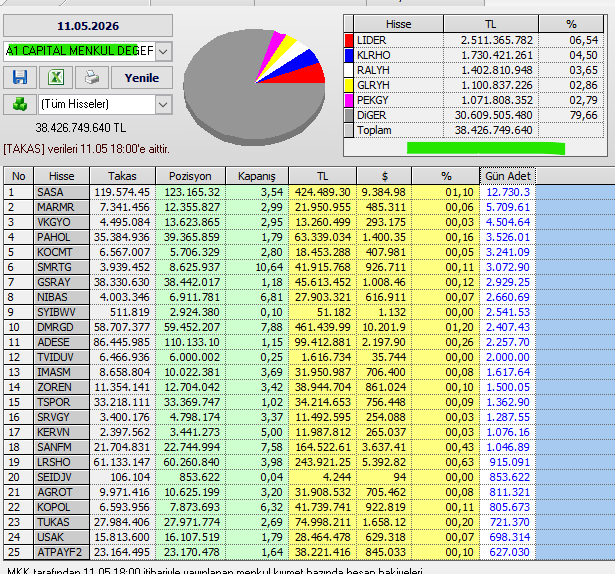
Task: Expand the A1 CAPITAL broker dropdown
Action: 164,51
